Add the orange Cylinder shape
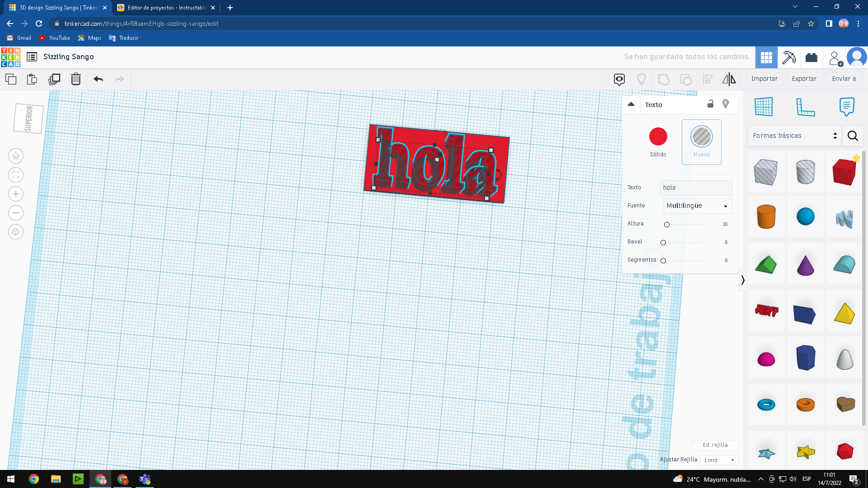The height and width of the screenshot is (488, 868). click(x=766, y=216)
